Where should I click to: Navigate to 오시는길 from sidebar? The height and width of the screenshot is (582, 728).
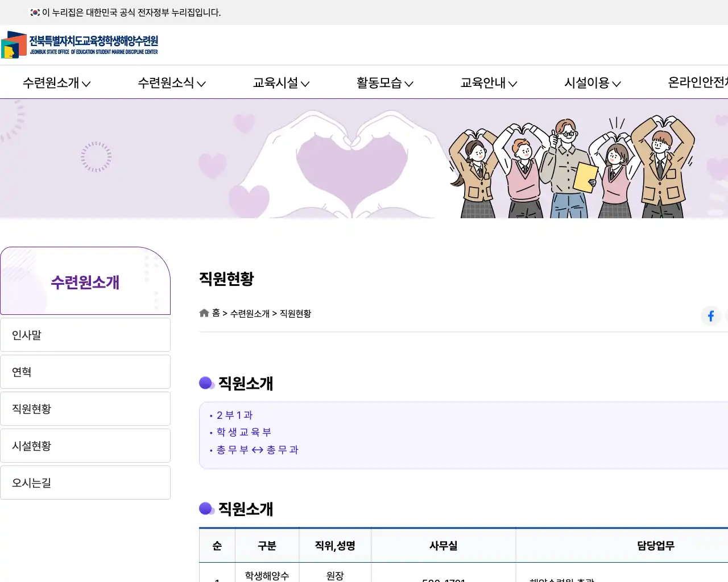coord(85,482)
